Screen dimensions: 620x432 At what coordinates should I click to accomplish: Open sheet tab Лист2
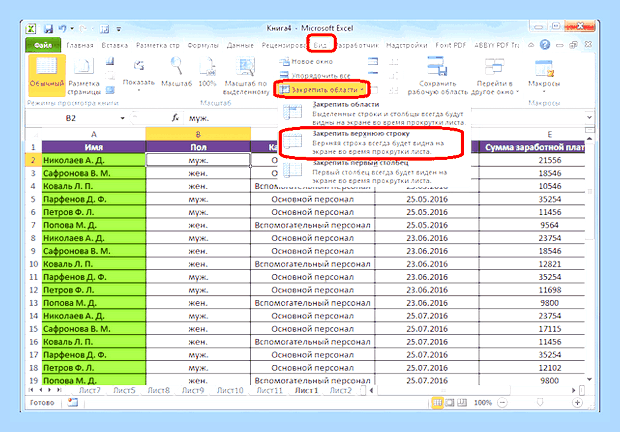point(340,390)
